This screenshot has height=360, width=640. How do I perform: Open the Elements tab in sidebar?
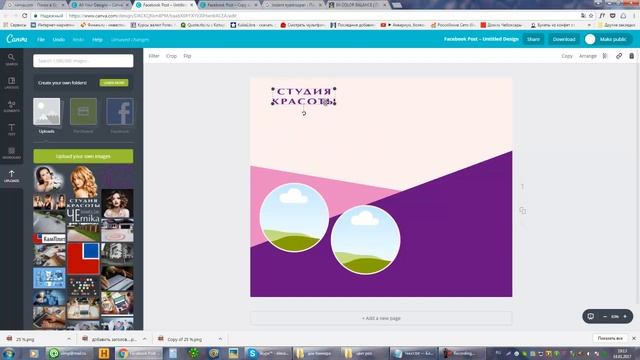pos(11,106)
